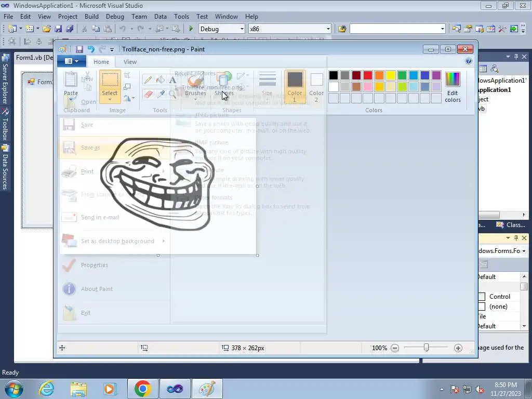Click Properties grid scroll down arrow
The image size is (532, 399).
(524, 326)
